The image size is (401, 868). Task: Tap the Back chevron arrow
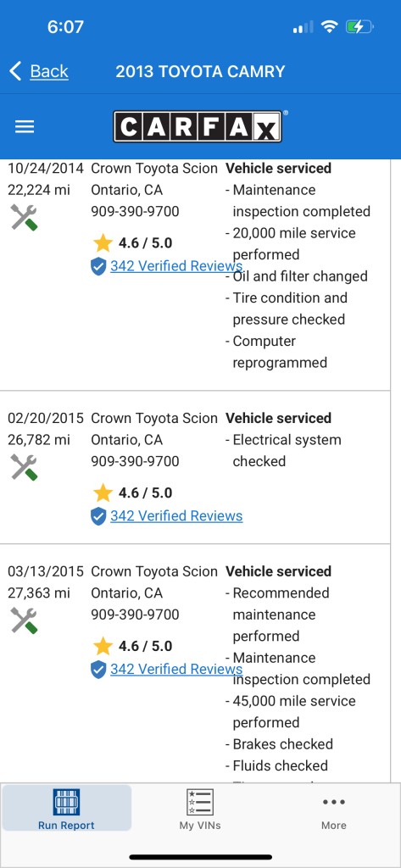point(15,71)
